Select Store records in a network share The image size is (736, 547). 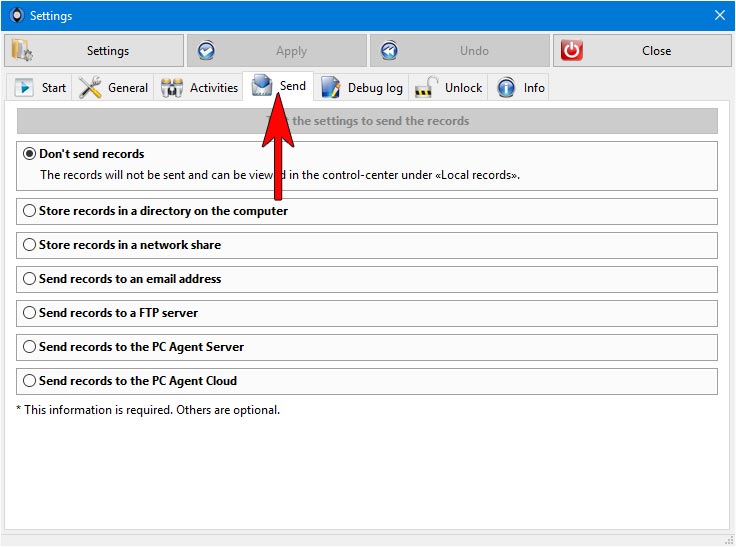coord(30,245)
